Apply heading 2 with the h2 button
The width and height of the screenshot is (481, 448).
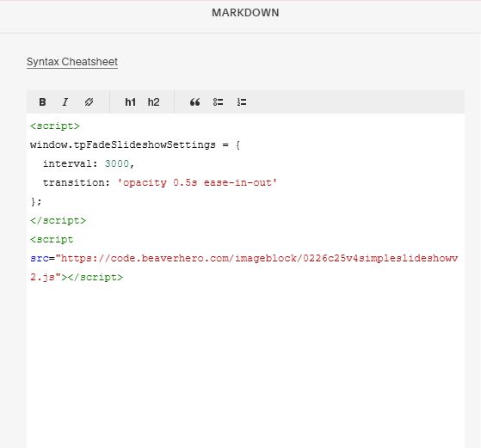[153, 101]
